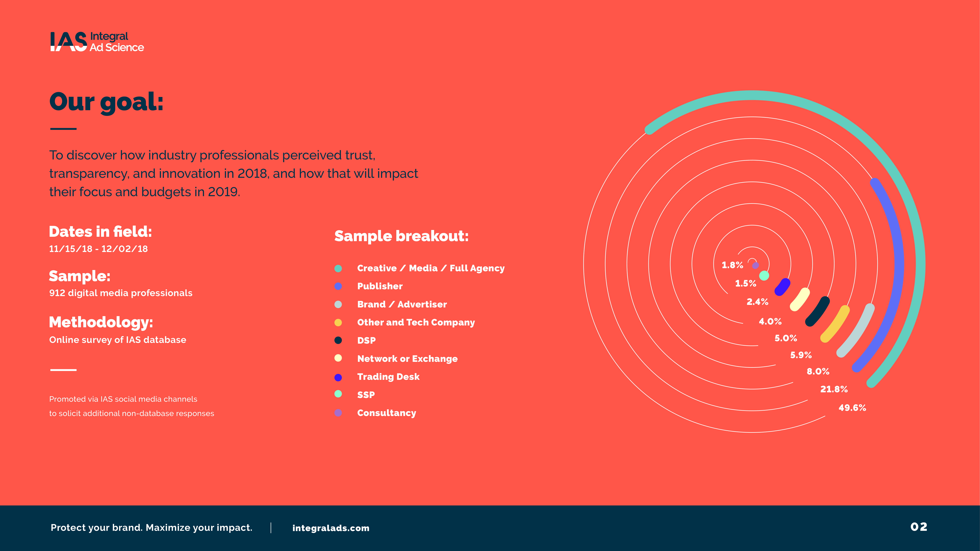Click the Sample breakout heading
The image size is (980, 551).
coord(401,236)
